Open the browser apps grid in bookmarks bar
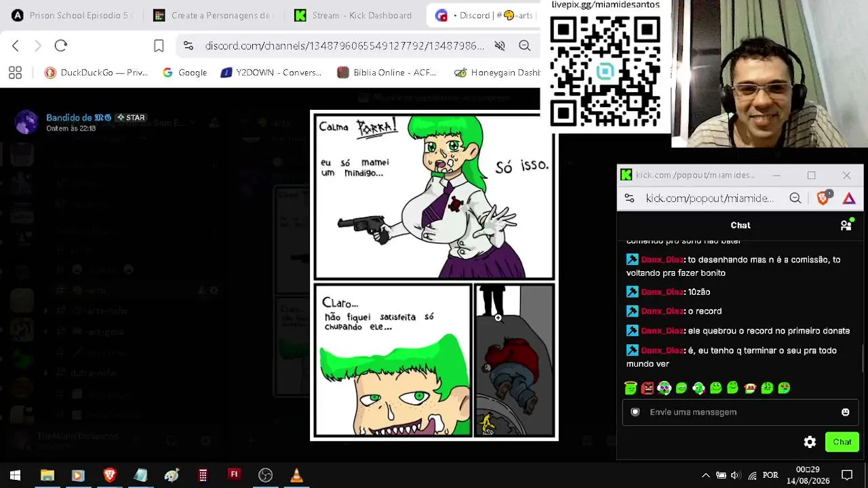The image size is (868, 488). coord(15,73)
